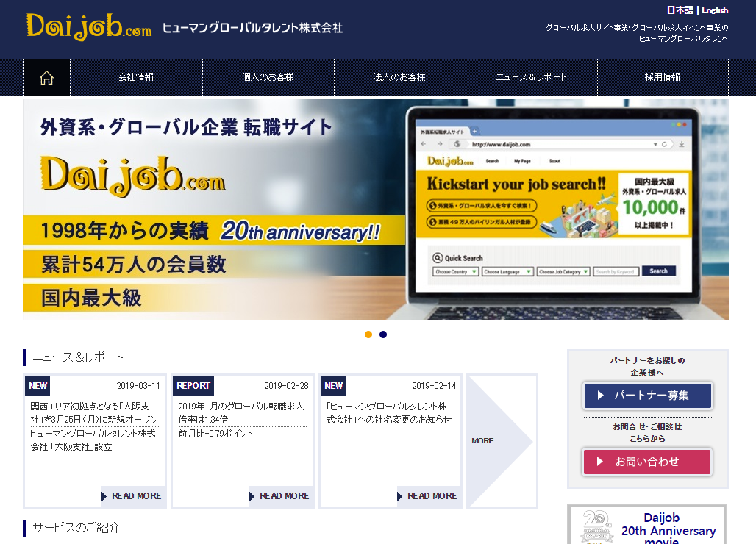
Task: Click the サービスのご紹介 section heading
Action: coord(76,528)
